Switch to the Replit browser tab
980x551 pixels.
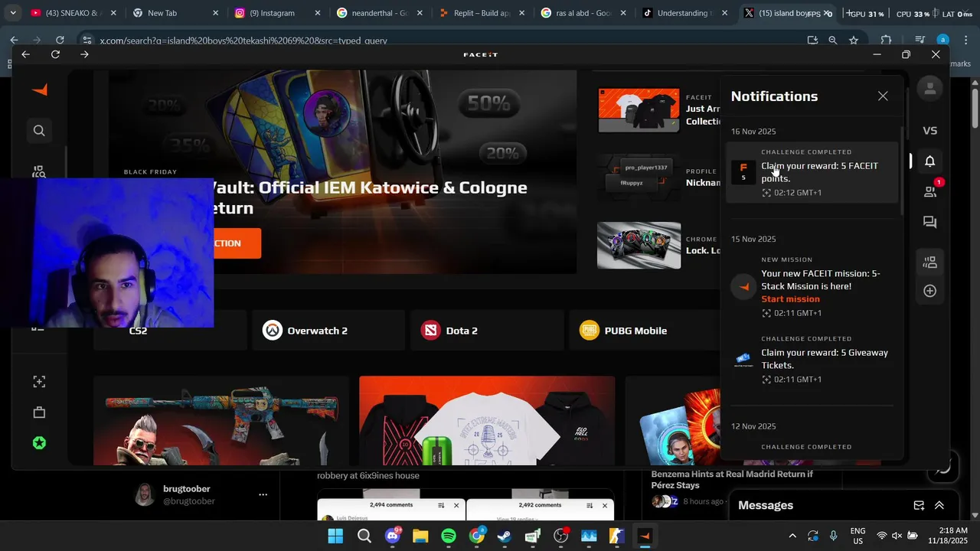[481, 13]
